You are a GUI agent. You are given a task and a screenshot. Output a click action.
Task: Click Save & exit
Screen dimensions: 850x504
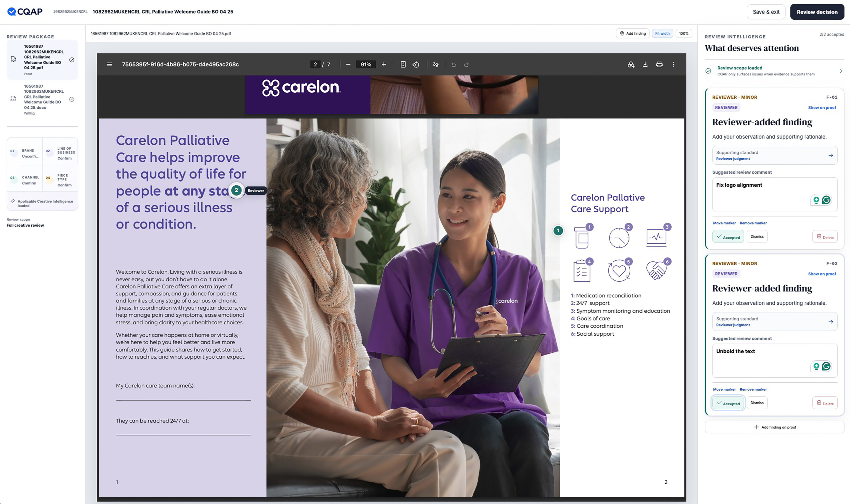coord(766,12)
